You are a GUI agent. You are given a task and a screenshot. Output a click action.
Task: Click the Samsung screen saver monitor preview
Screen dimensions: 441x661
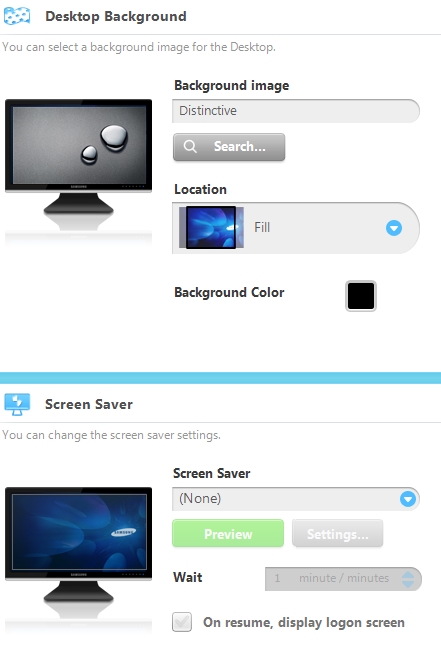(78, 553)
